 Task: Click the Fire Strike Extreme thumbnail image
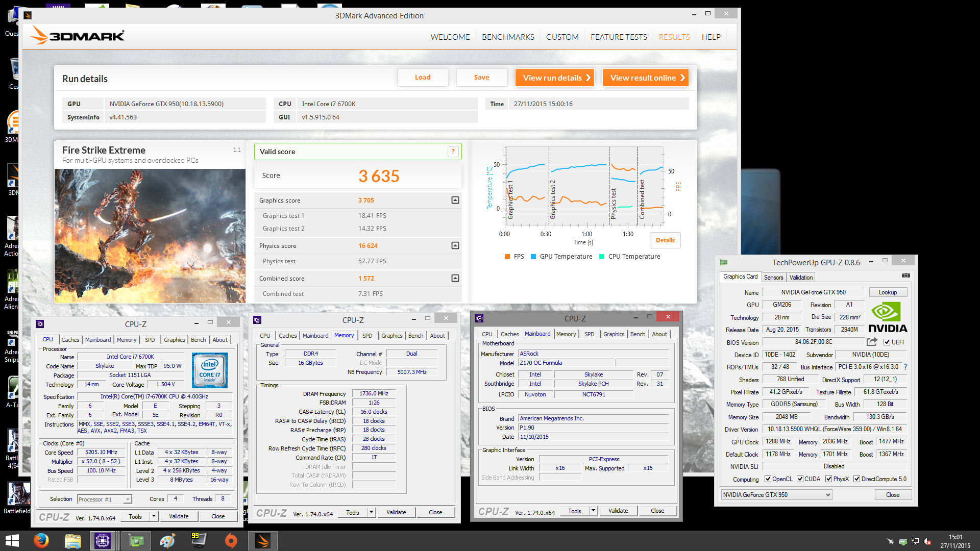click(x=150, y=236)
